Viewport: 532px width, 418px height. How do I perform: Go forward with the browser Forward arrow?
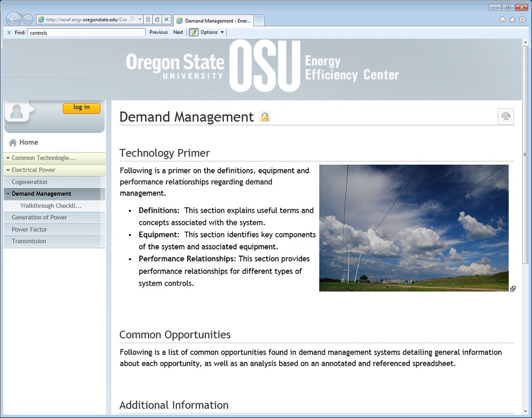(x=28, y=19)
